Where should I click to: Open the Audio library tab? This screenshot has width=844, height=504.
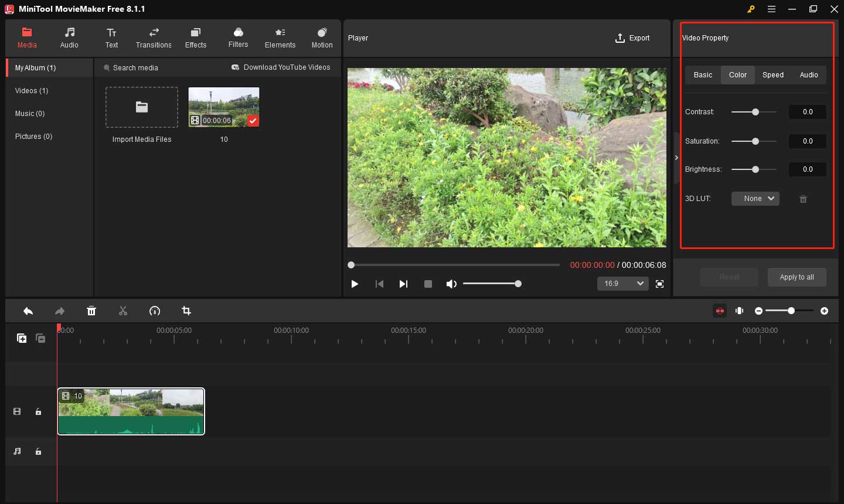pyautogui.click(x=69, y=38)
